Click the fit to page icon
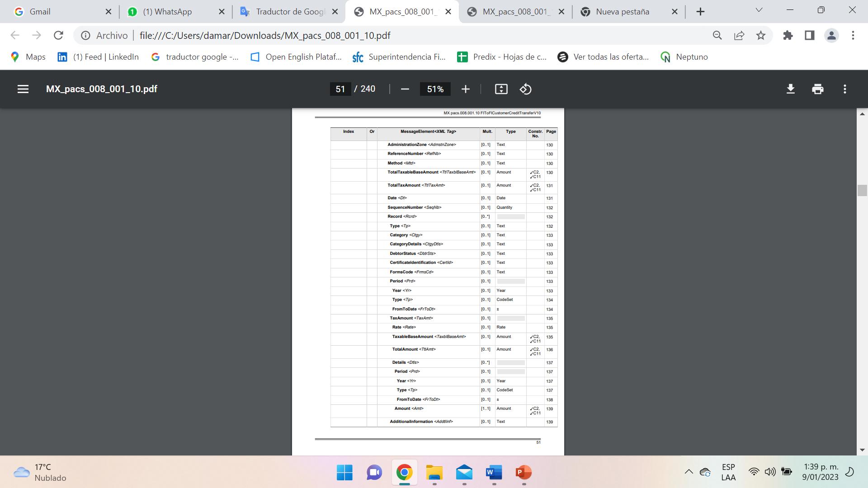Image resolution: width=868 pixels, height=488 pixels. pyautogui.click(x=501, y=89)
